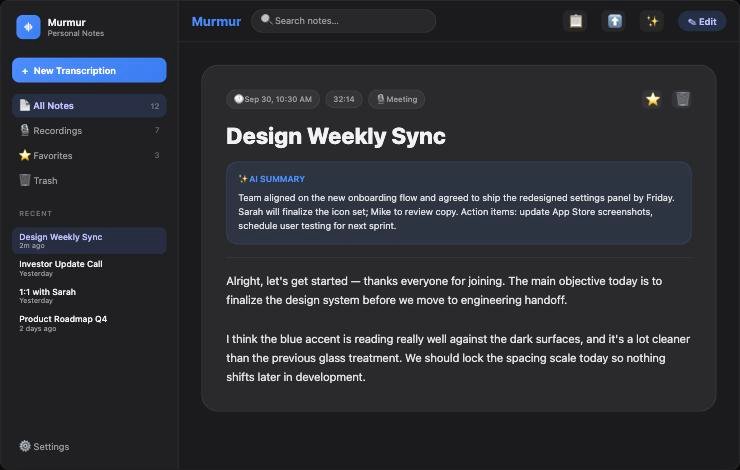
Task: Open the 1:1 with Sarah note
Action: tap(89, 295)
